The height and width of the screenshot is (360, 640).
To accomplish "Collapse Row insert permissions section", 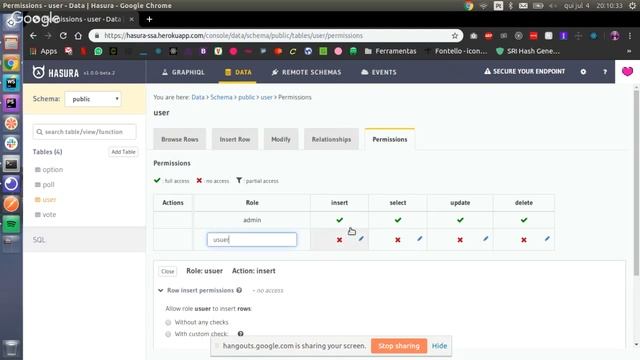I will (160, 290).
